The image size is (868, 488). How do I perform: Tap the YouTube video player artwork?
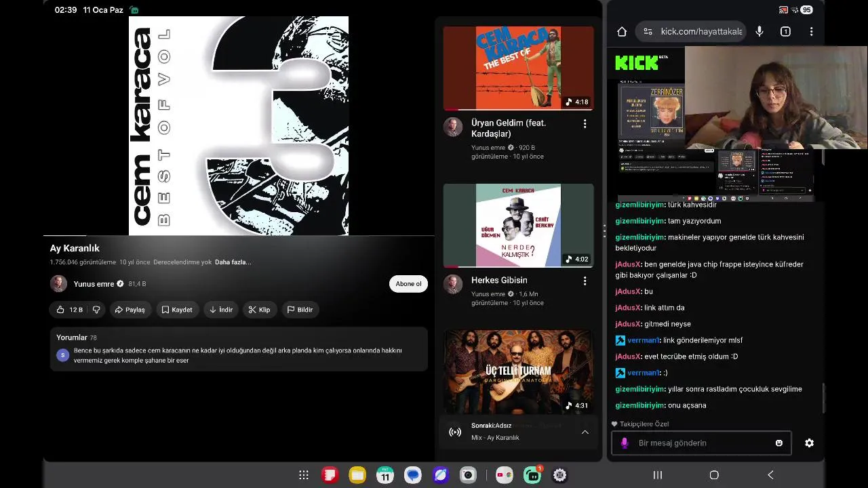[239, 125]
